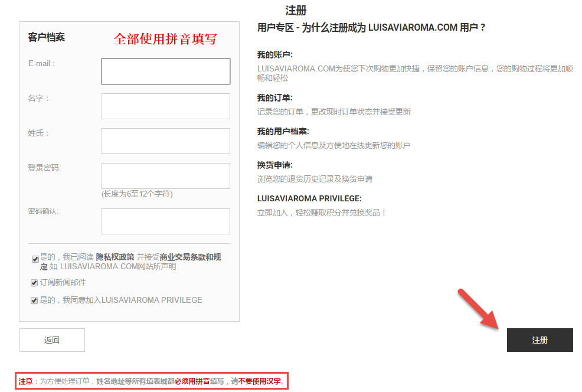Select the 姓氏 (surname) input field
582x392 pixels.
(165, 141)
